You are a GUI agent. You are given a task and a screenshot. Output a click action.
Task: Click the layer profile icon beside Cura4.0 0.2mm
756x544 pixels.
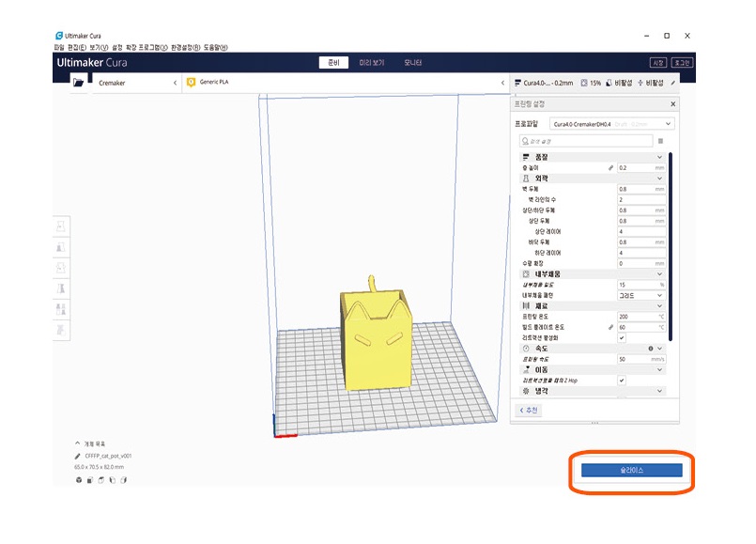pyautogui.click(x=517, y=83)
